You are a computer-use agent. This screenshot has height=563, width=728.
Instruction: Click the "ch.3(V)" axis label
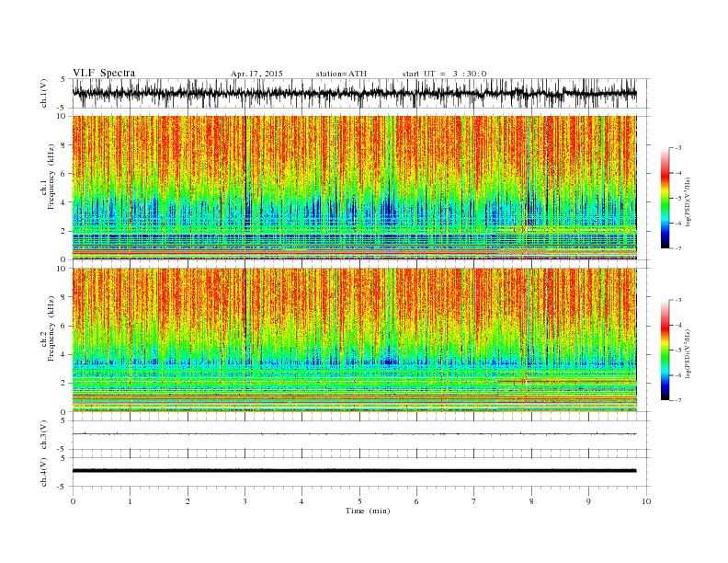[x=44, y=435]
